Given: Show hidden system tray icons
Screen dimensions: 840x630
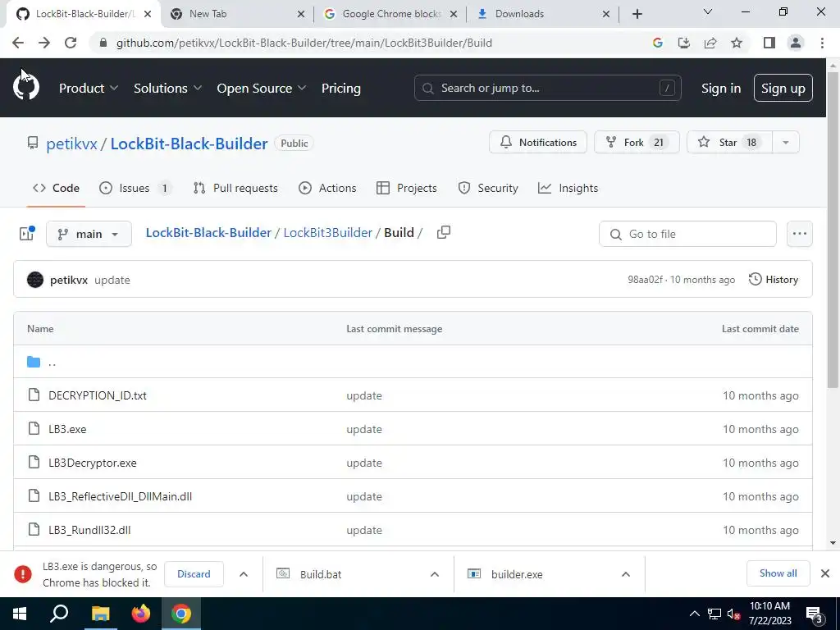Looking at the screenshot, I should point(694,614).
